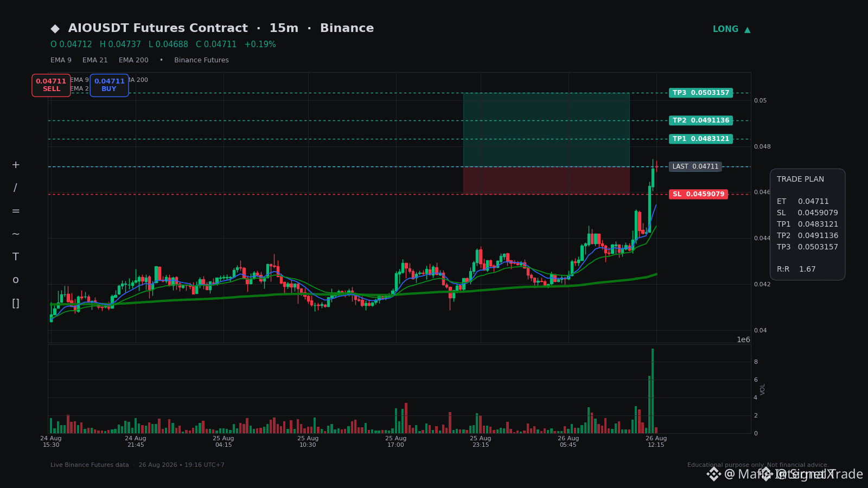Click the AIOUSDT Futures Contract title
This screenshot has height=488, width=868.
(x=158, y=28)
